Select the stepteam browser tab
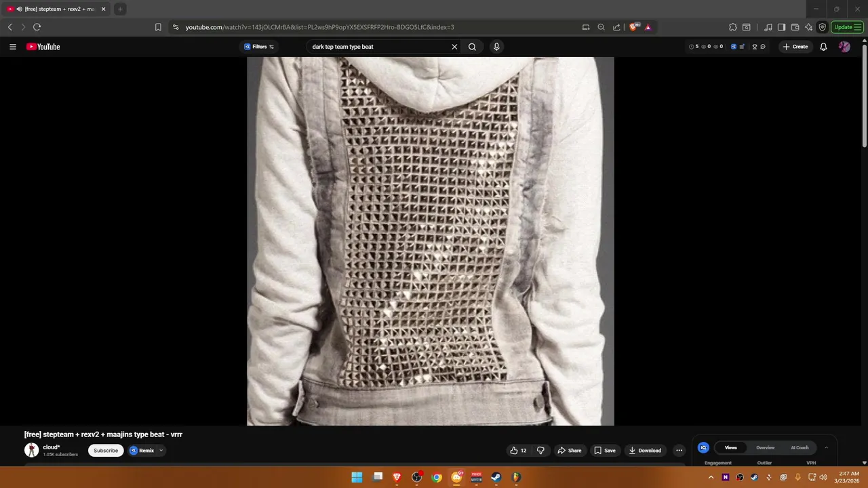868x488 pixels. [x=57, y=9]
